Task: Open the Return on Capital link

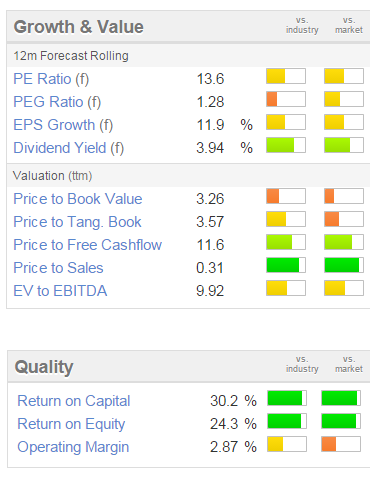Action: [x=74, y=401]
